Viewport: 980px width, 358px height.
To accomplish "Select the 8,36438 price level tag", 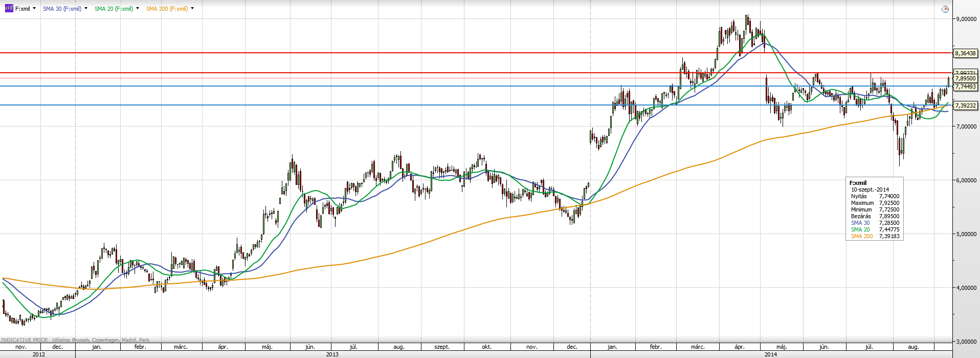I will 965,53.
